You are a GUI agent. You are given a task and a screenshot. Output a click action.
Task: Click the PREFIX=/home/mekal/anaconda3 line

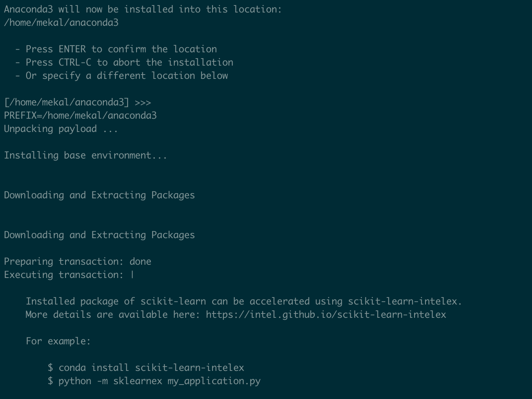point(80,116)
